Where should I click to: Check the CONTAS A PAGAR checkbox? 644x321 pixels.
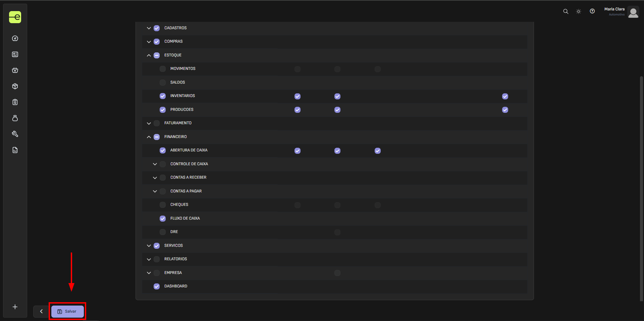point(163,191)
